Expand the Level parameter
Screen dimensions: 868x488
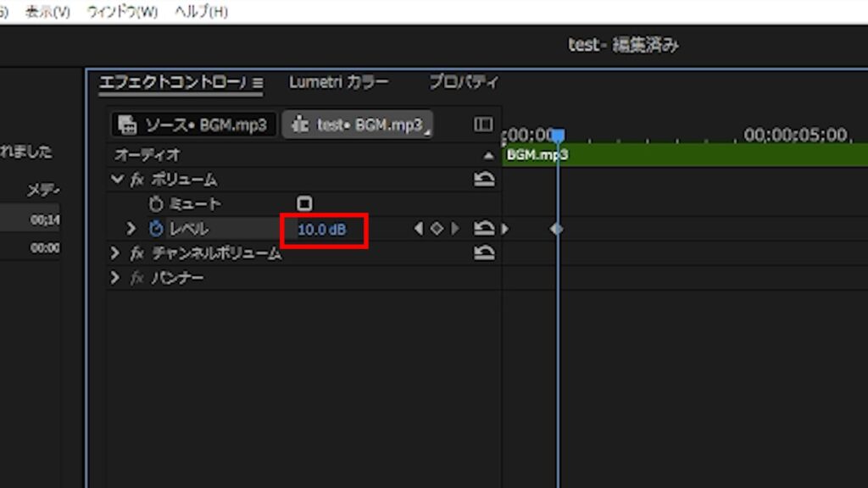click(131, 228)
